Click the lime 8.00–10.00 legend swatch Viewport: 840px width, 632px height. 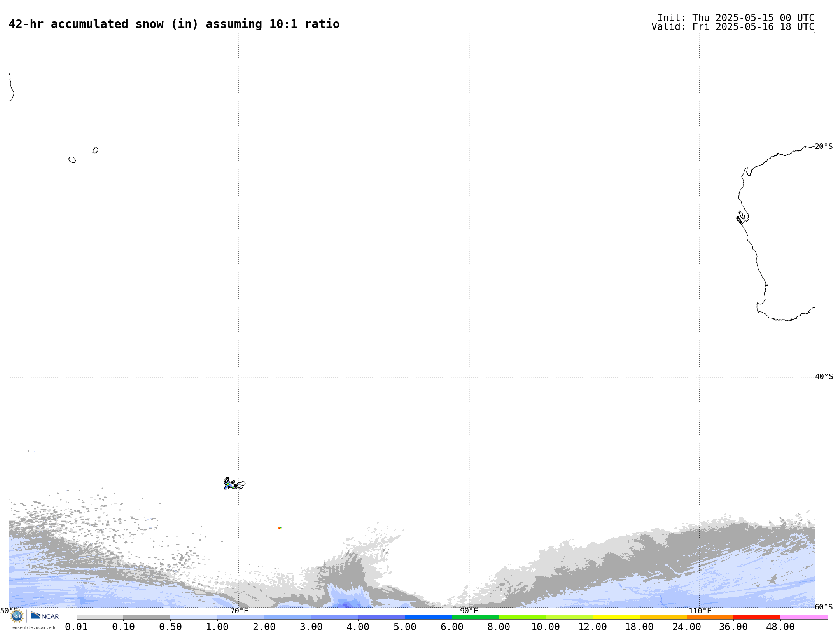pyautogui.click(x=522, y=617)
